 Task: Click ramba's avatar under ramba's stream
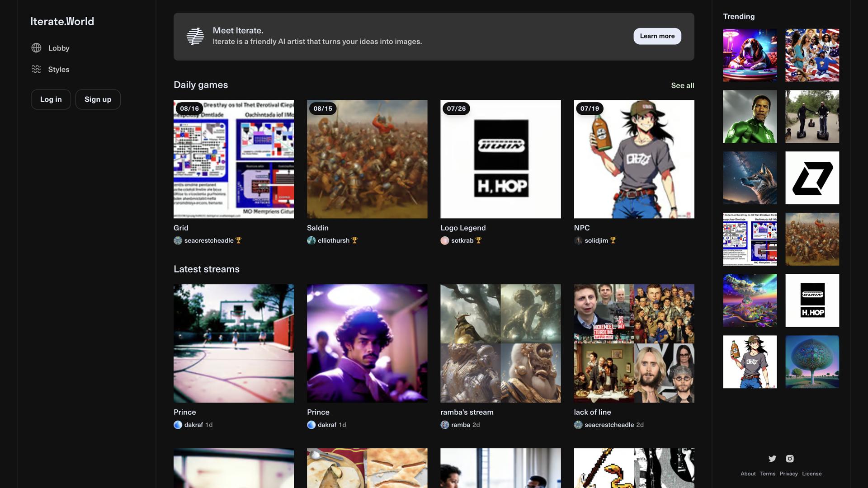[445, 425]
